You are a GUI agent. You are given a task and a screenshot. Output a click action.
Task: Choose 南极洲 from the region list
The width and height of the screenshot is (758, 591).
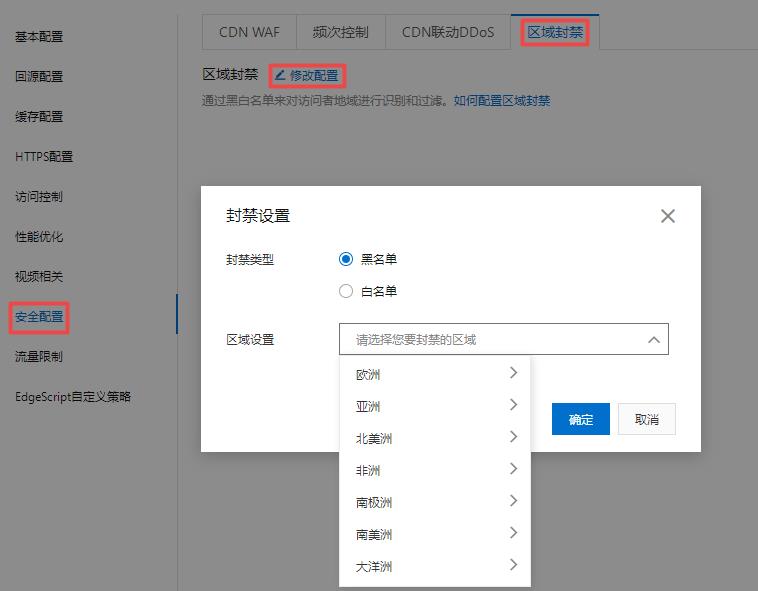(x=435, y=502)
